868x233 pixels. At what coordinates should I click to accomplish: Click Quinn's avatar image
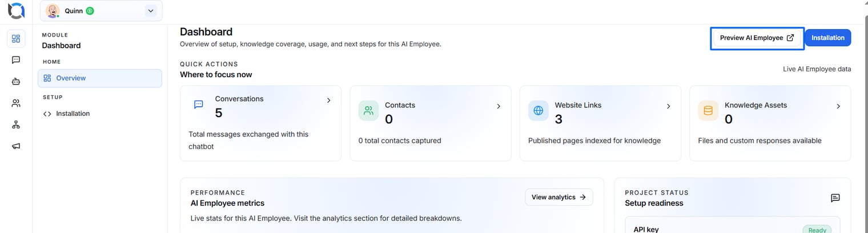pos(53,11)
